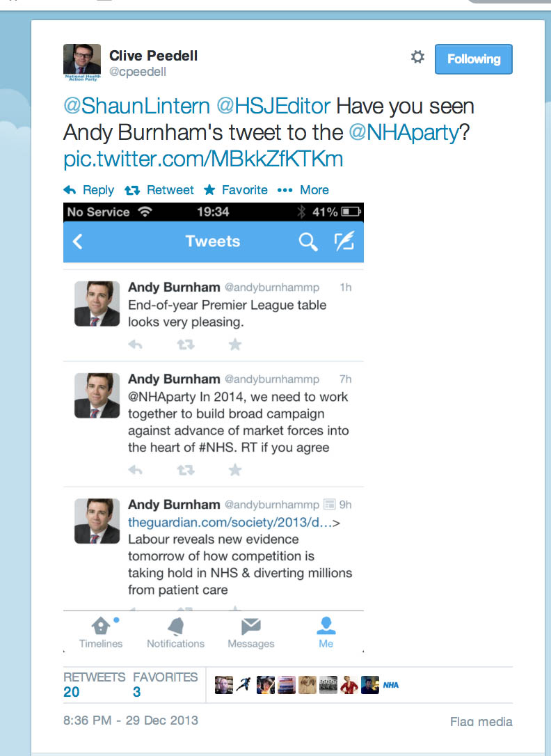Image resolution: width=551 pixels, height=756 pixels.
Task: Open the Notifications bell tab
Action: [176, 633]
